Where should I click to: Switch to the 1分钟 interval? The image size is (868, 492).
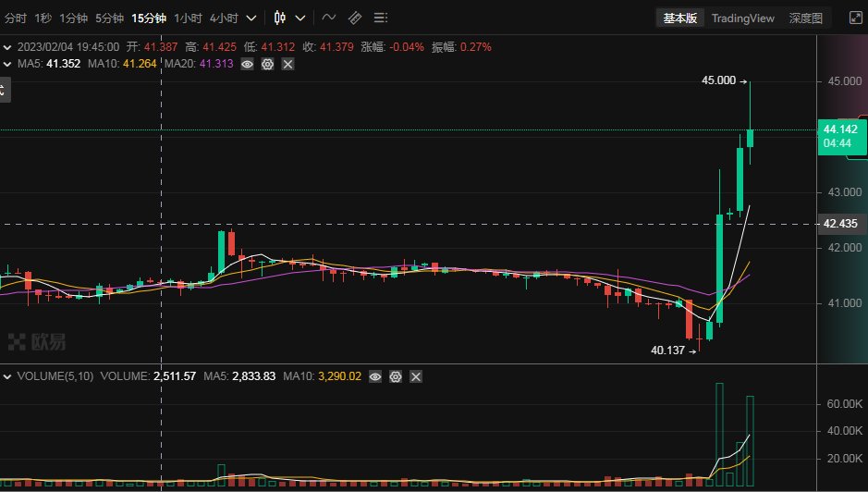(74, 18)
